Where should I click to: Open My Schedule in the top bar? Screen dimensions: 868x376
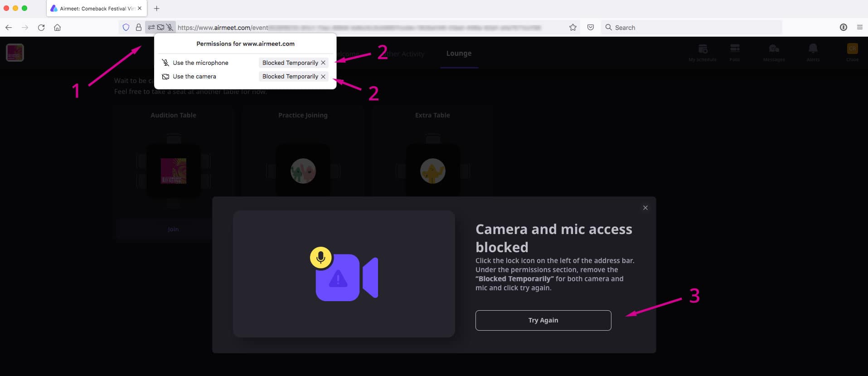point(703,53)
